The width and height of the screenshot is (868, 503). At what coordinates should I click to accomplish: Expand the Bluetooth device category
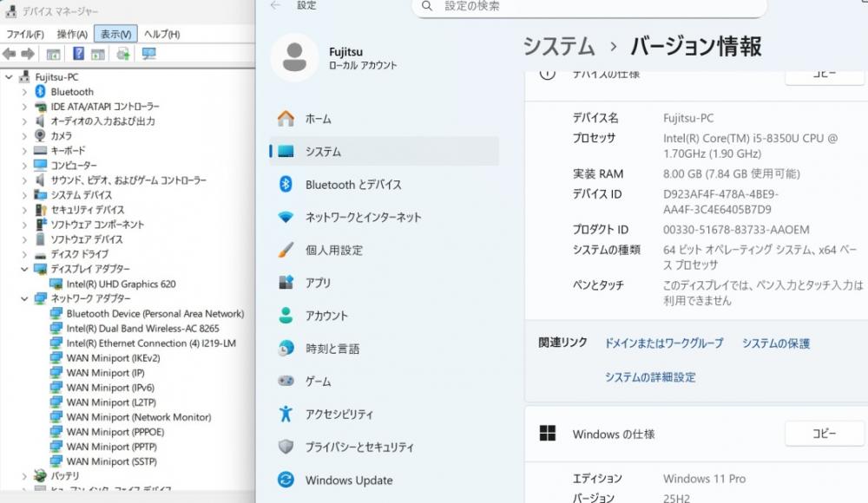pyautogui.click(x=24, y=92)
